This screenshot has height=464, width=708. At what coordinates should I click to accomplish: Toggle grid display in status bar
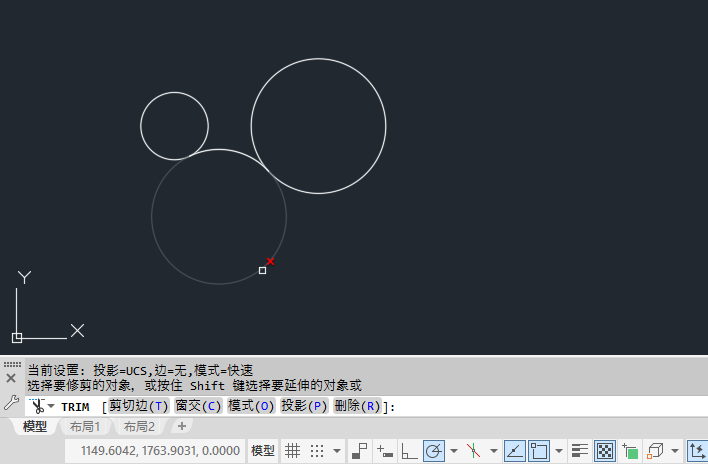pyautogui.click(x=292, y=450)
